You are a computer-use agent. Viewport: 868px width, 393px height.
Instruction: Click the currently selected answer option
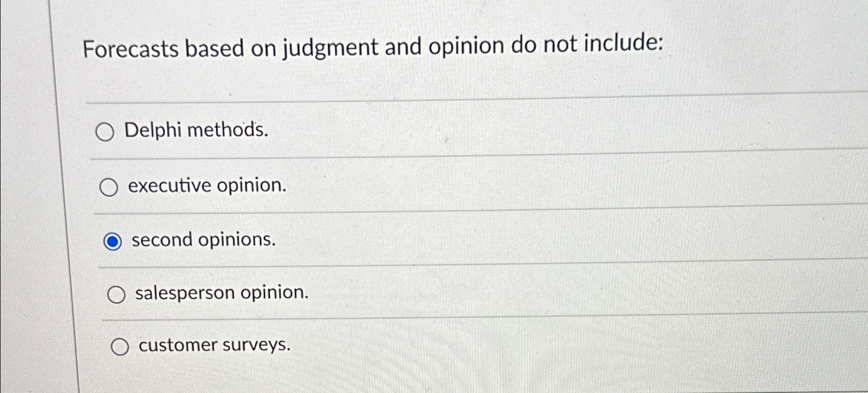click(113, 240)
